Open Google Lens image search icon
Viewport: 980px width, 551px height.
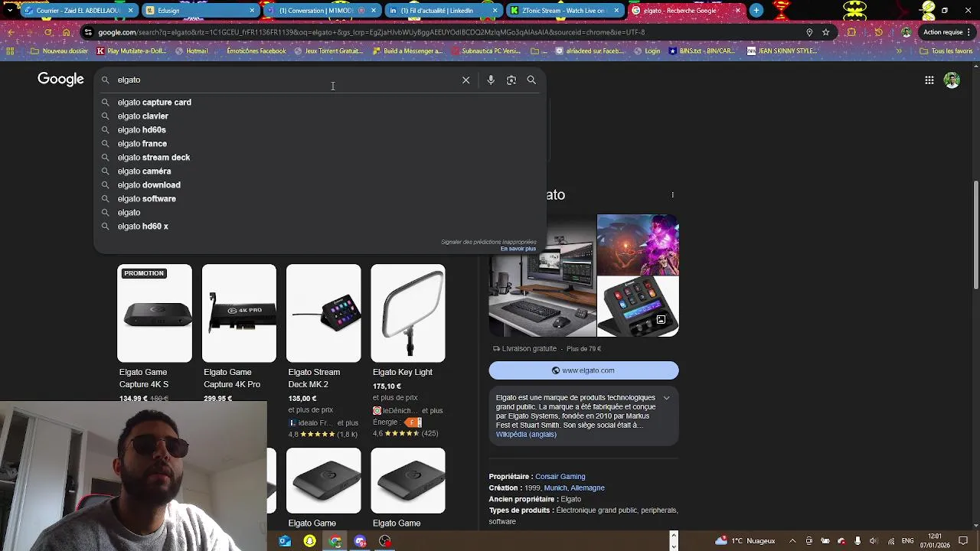(x=511, y=80)
